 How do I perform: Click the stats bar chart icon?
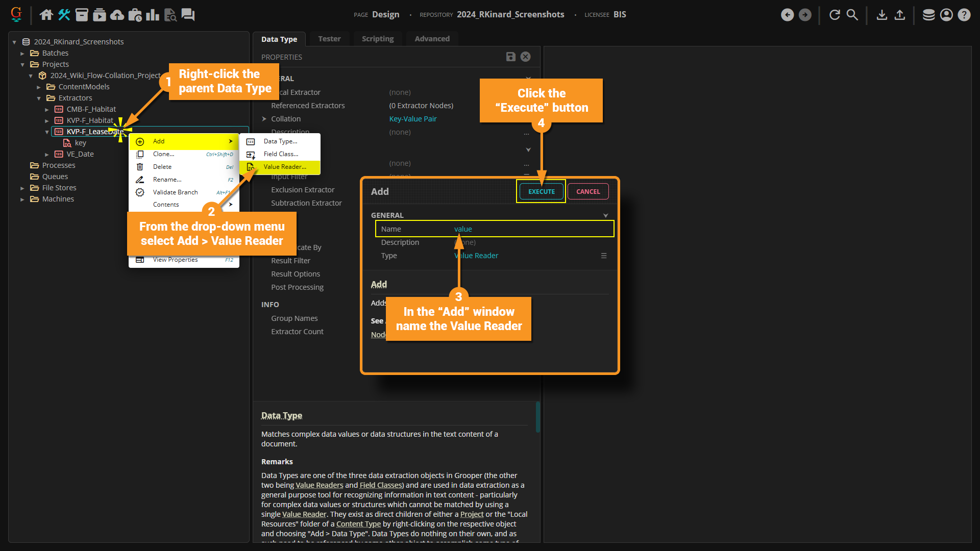point(152,15)
